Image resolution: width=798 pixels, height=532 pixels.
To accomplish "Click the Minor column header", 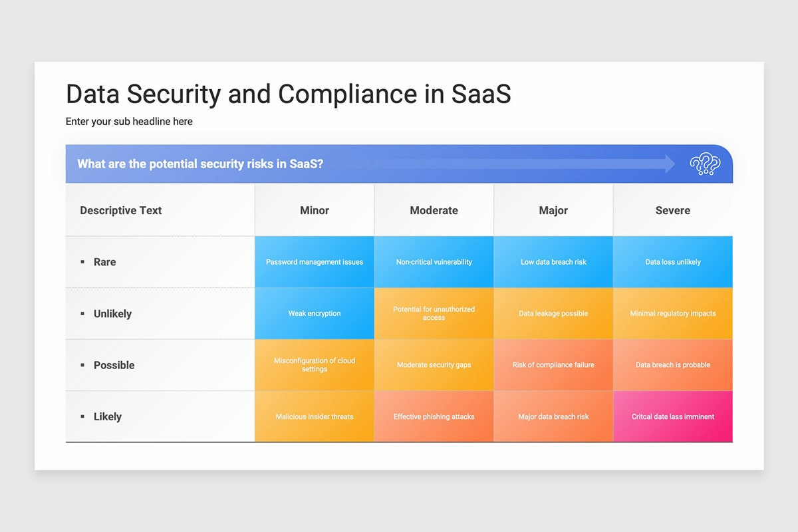I will [314, 210].
